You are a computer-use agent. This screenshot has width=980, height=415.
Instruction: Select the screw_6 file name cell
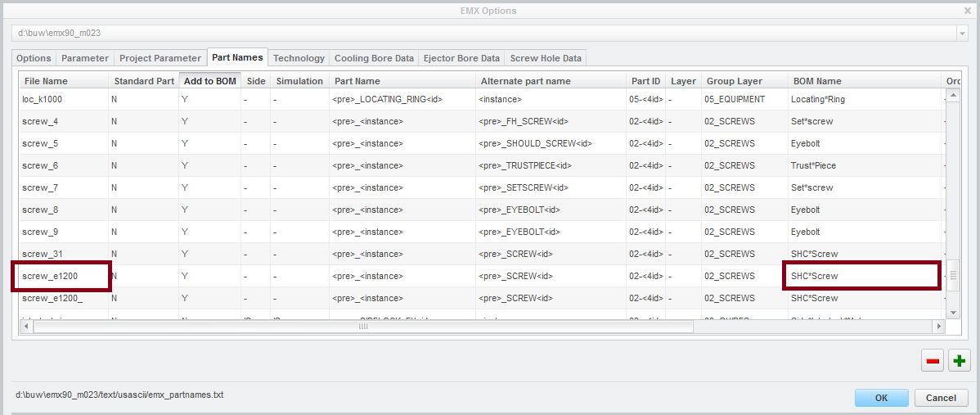point(64,165)
